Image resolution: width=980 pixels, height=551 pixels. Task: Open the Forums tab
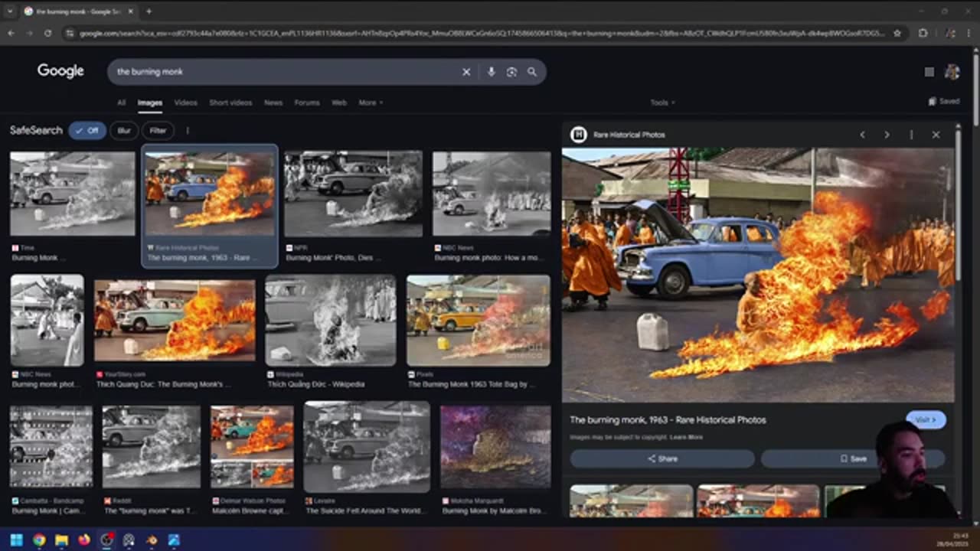pyautogui.click(x=307, y=103)
